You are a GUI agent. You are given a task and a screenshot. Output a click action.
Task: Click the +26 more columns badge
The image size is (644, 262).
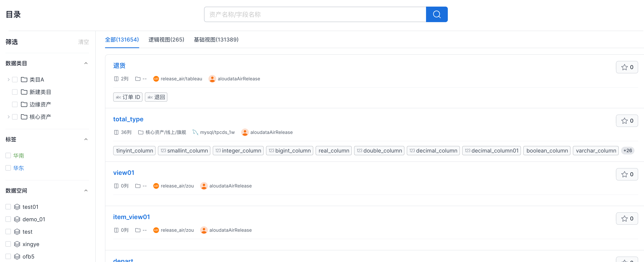(x=627, y=150)
